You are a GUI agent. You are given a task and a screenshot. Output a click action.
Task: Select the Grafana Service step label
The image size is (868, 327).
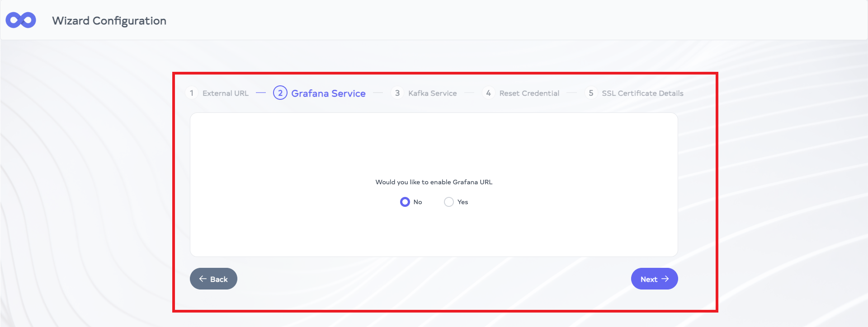pos(328,93)
